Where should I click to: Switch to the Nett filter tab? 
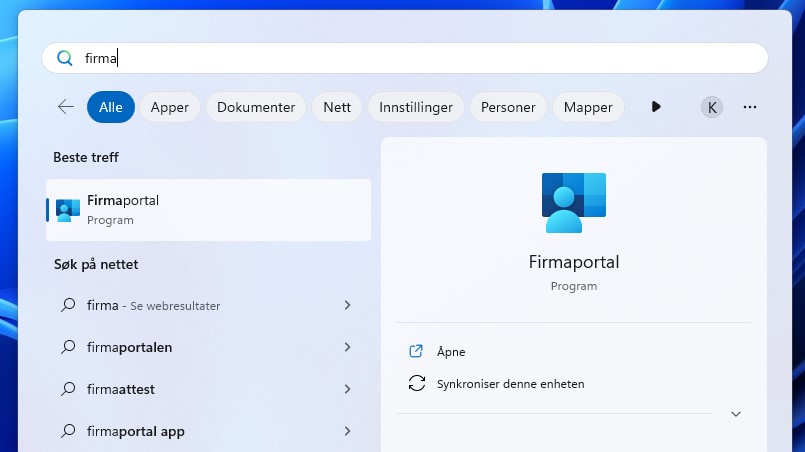coord(337,107)
